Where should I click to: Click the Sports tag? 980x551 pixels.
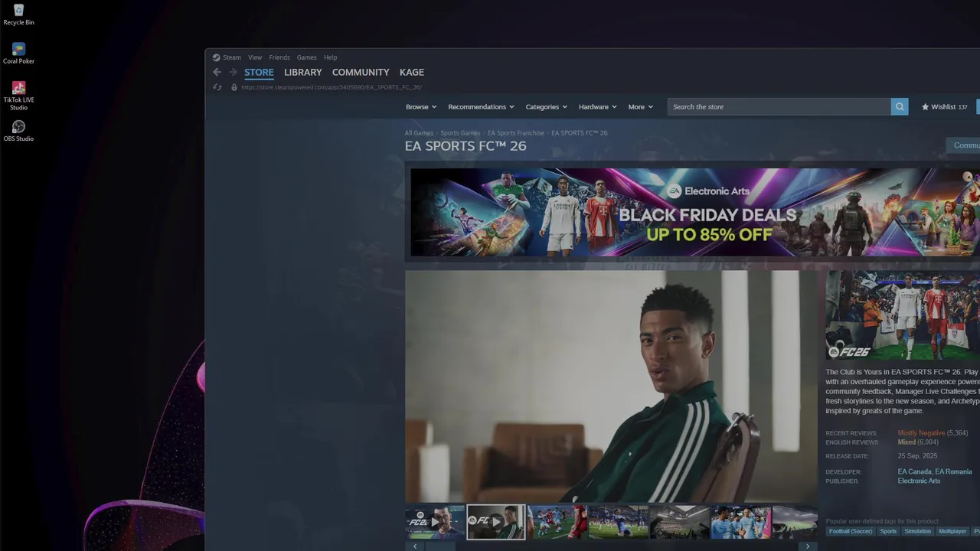(888, 531)
